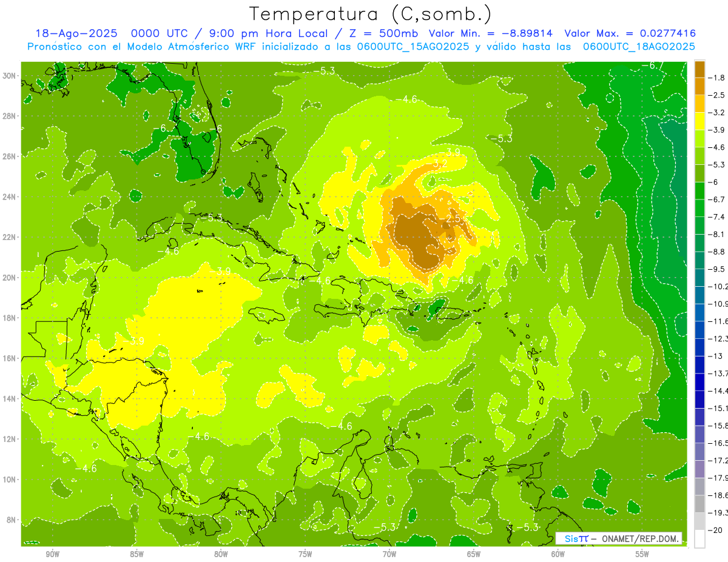Click the '65W' longitude axis label
This screenshot has width=728, height=562.
tap(474, 554)
